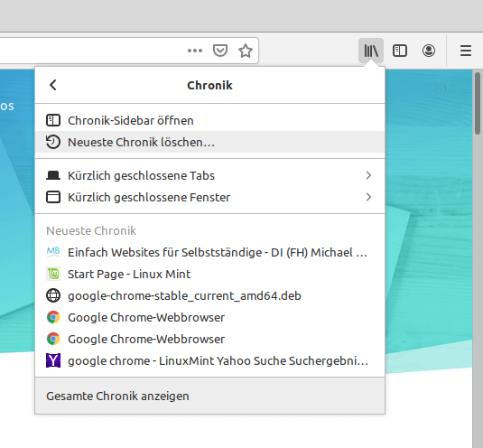The width and height of the screenshot is (483, 448).
Task: Click the hat icon for closed tabs
Action: click(53, 175)
